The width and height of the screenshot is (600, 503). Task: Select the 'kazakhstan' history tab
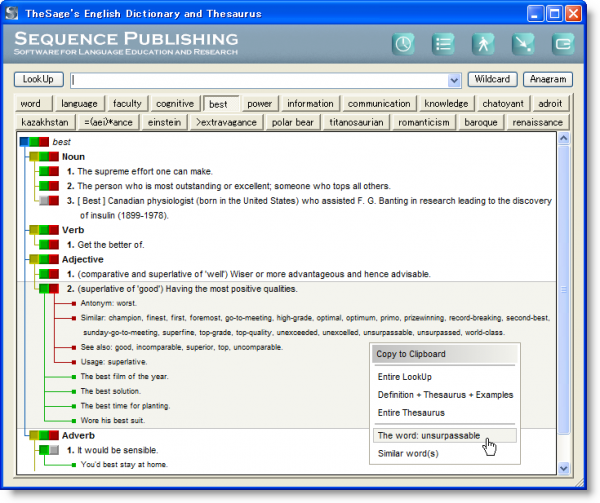pyautogui.click(x=45, y=122)
